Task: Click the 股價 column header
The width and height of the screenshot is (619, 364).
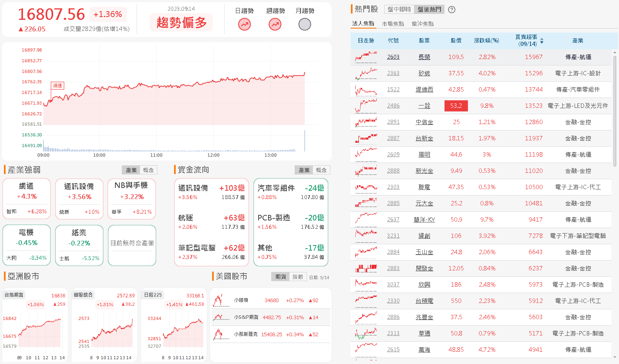Action: point(456,40)
